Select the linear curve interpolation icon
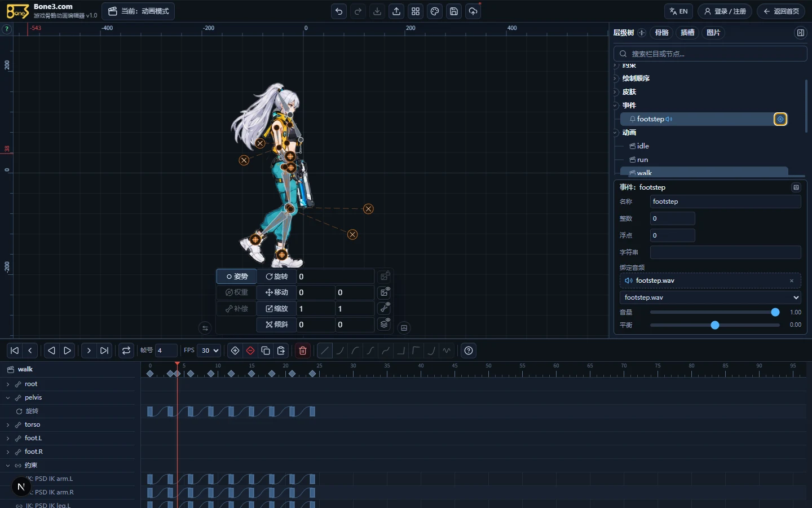812x508 pixels. click(325, 351)
